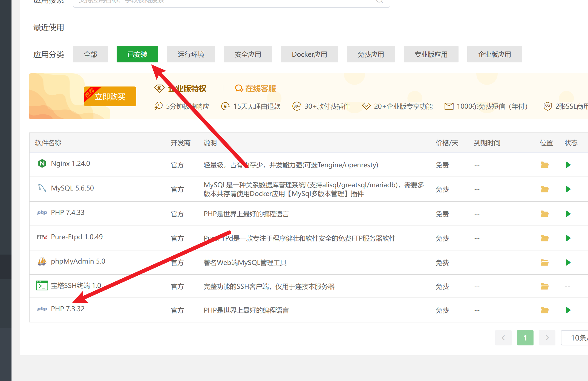Open the Nginx 1.24.0 folder location icon
The height and width of the screenshot is (381, 588).
544,165
